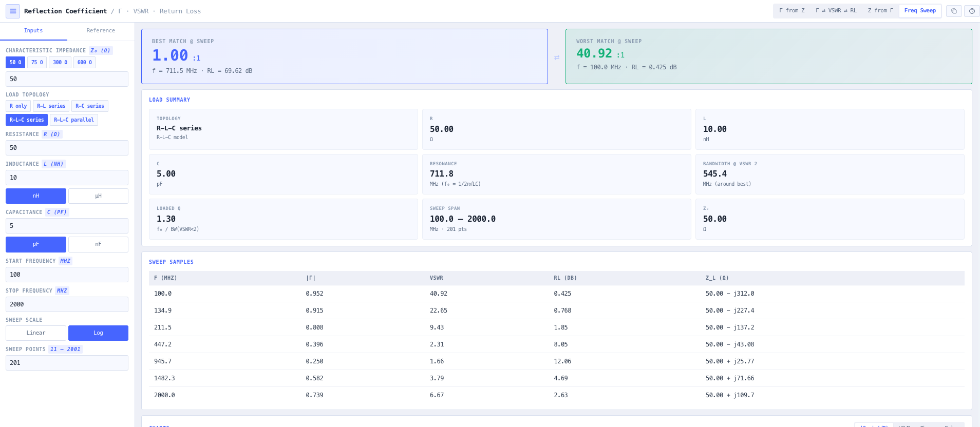The height and width of the screenshot is (427, 980).
Task: Select Z from Γ mode
Action: [880, 11]
